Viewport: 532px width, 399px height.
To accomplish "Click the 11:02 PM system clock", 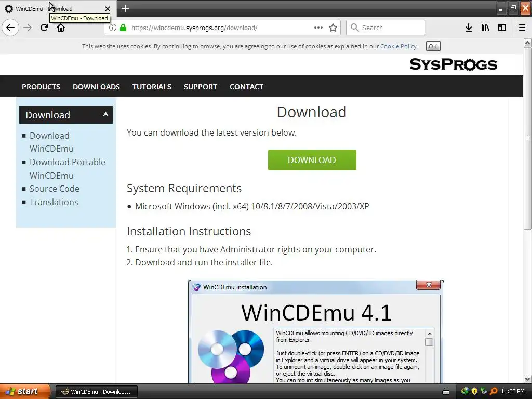I will tap(513, 391).
